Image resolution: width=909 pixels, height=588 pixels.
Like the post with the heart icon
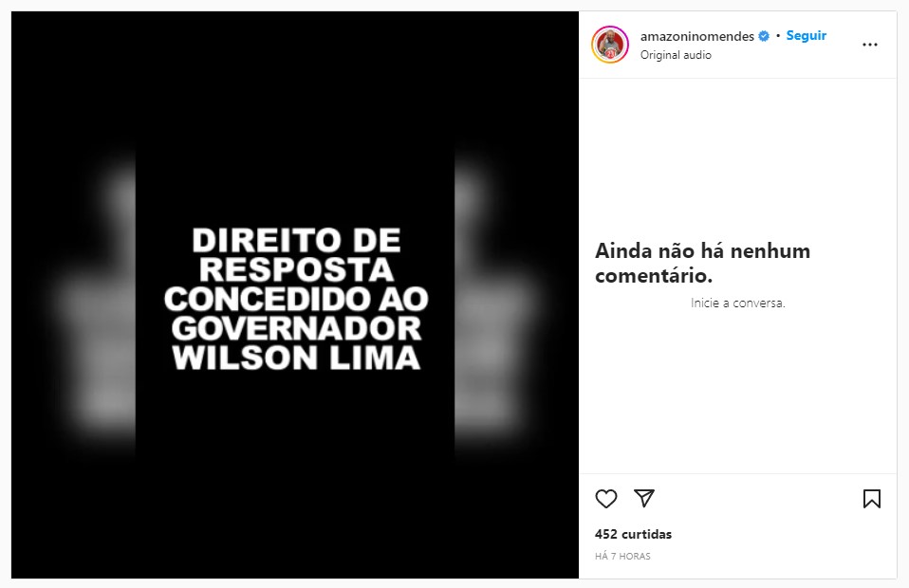click(605, 499)
